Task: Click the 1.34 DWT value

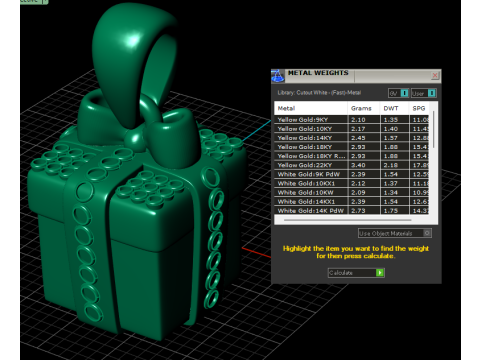Action: point(390,192)
